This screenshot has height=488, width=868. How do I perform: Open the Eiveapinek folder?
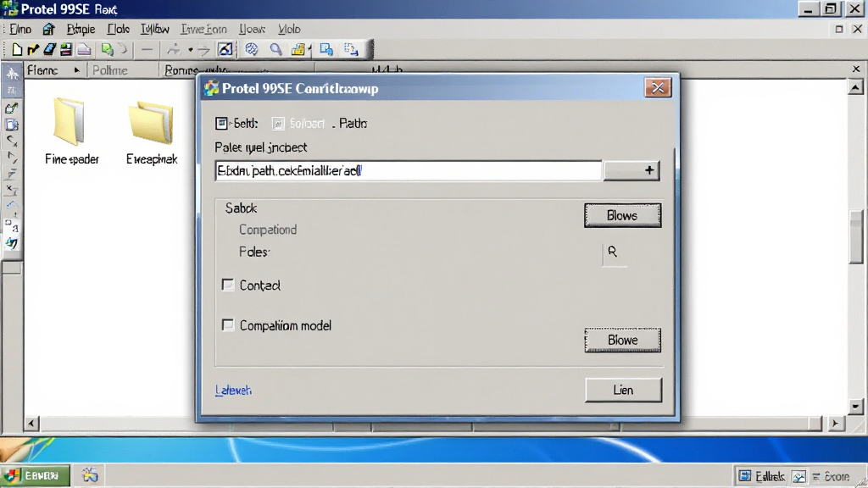152,133
